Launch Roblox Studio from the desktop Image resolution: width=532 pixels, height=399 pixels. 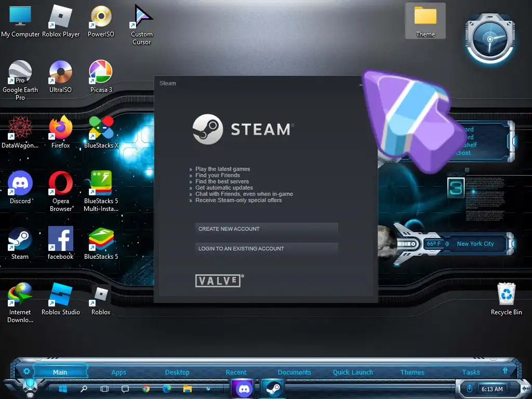tap(60, 299)
